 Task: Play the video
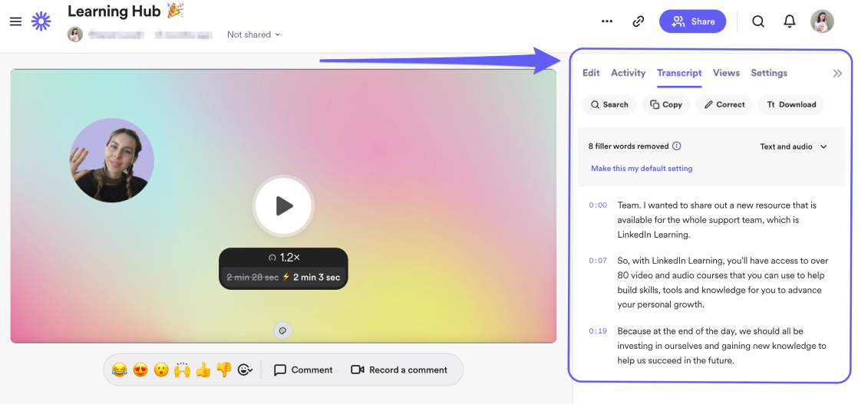pos(283,205)
